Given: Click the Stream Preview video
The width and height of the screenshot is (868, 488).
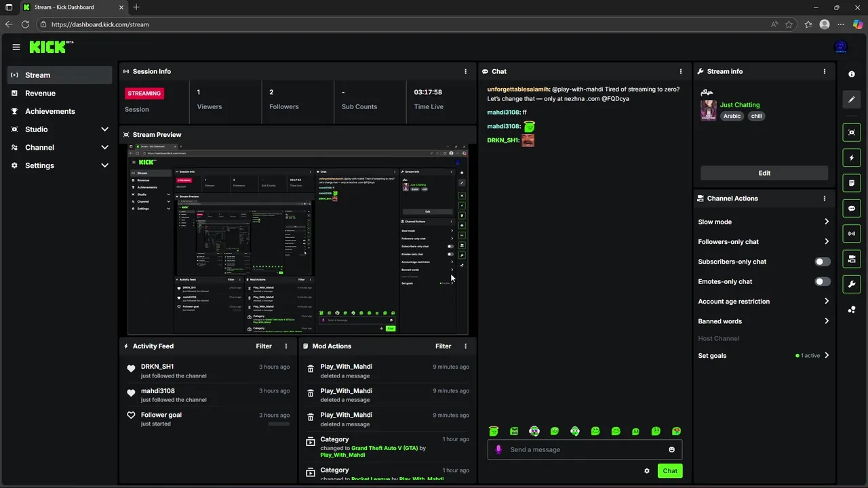Looking at the screenshot, I should [298, 239].
